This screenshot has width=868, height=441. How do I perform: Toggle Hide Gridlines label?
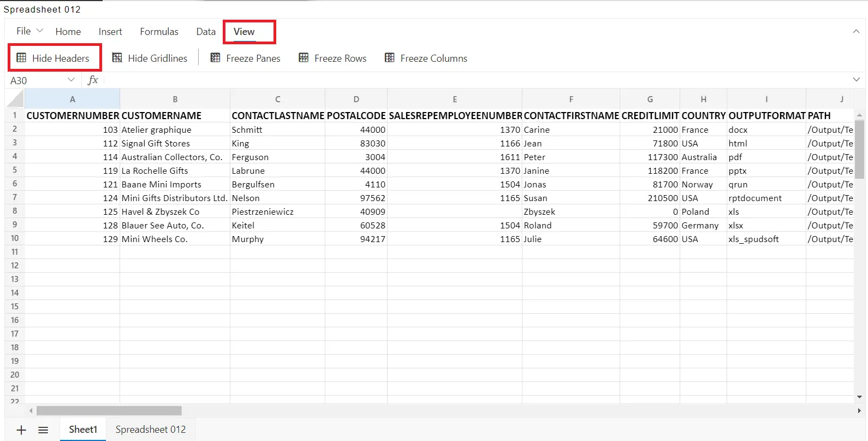pyautogui.click(x=157, y=58)
